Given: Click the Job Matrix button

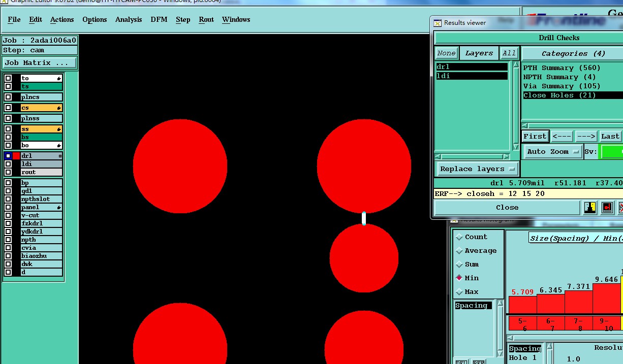Looking at the screenshot, I should 40,63.
